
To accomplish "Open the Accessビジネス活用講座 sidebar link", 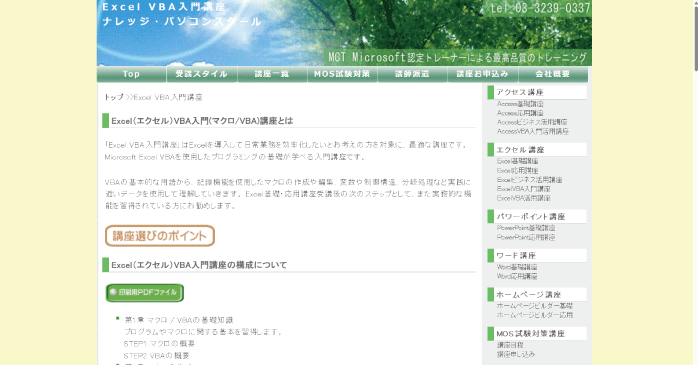I will coord(532,122).
